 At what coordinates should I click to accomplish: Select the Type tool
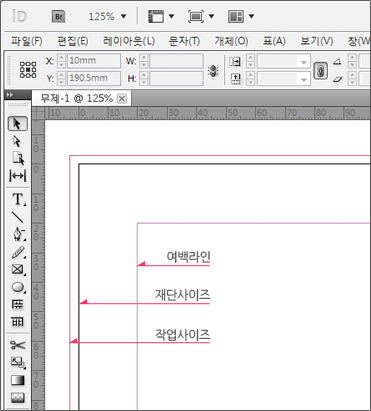coord(18,199)
